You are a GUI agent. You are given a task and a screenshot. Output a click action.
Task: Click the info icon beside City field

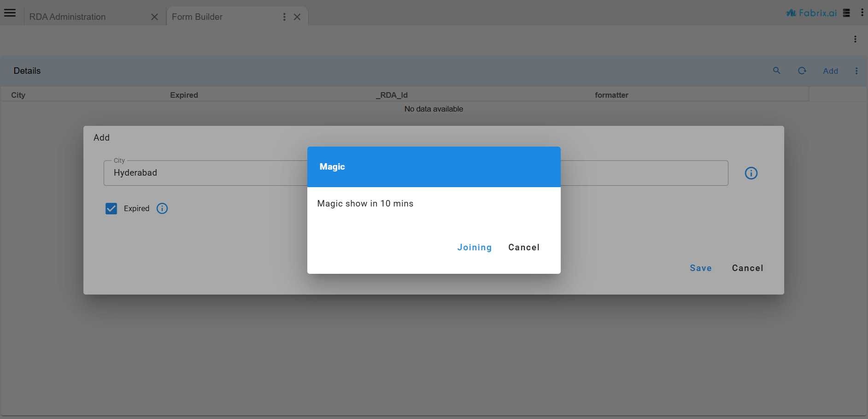point(751,173)
